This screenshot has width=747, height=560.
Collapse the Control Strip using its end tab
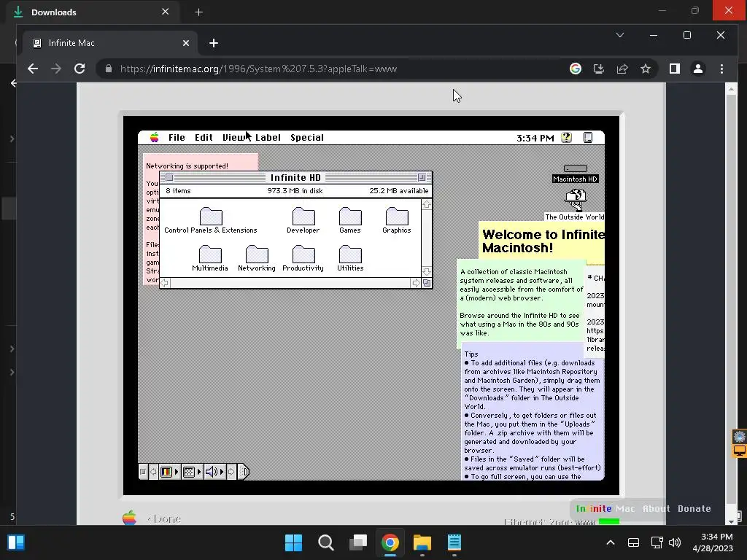coord(244,472)
